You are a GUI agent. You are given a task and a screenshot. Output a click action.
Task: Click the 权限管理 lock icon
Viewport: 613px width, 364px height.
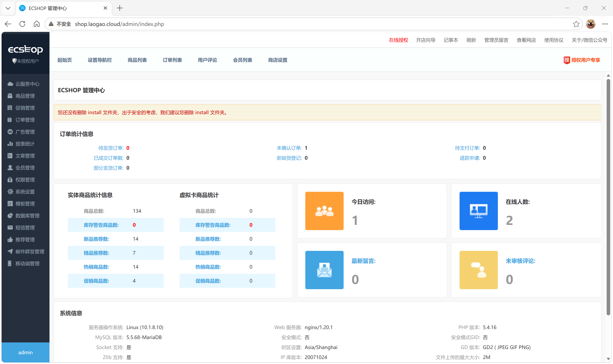pos(10,180)
